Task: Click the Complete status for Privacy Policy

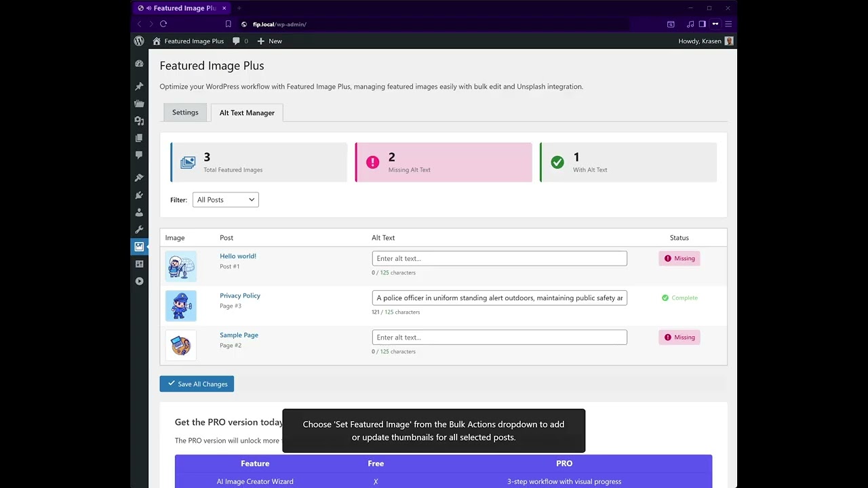Action: [679, 298]
